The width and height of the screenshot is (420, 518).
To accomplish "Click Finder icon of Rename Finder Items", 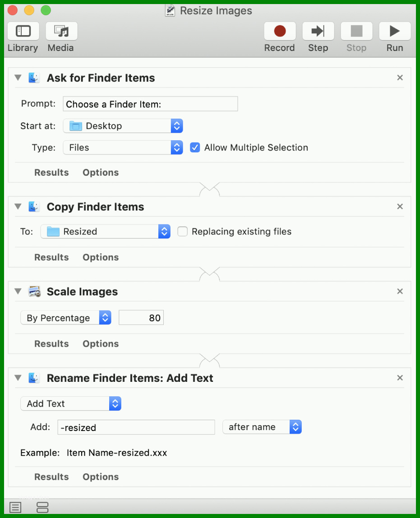I will 34,378.
